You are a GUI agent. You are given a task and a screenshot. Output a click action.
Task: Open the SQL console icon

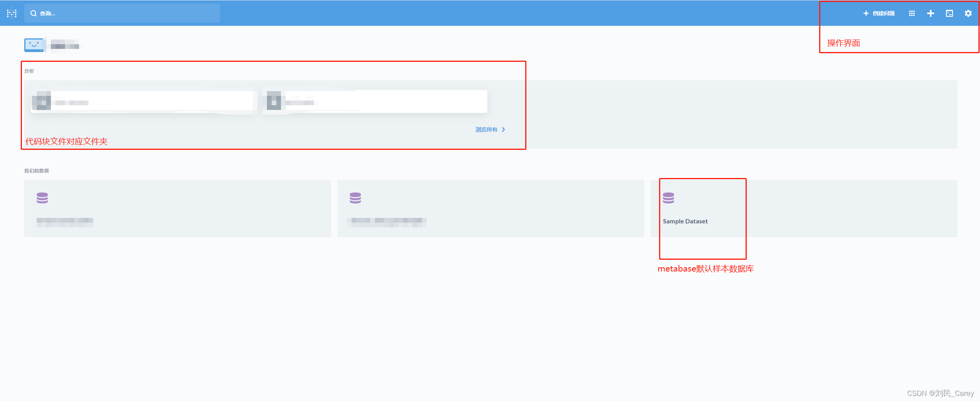pyautogui.click(x=949, y=13)
